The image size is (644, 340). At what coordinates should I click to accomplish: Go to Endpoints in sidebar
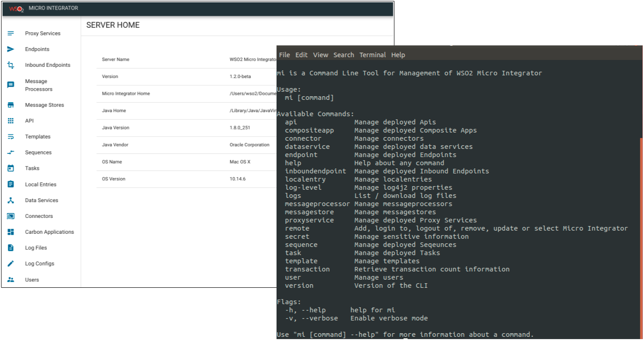pyautogui.click(x=37, y=49)
